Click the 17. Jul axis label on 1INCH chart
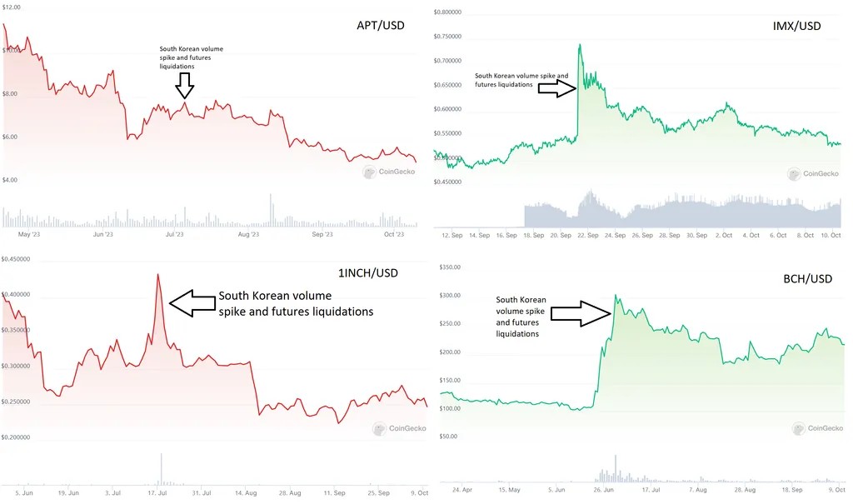The height and width of the screenshot is (504, 853). (x=157, y=492)
